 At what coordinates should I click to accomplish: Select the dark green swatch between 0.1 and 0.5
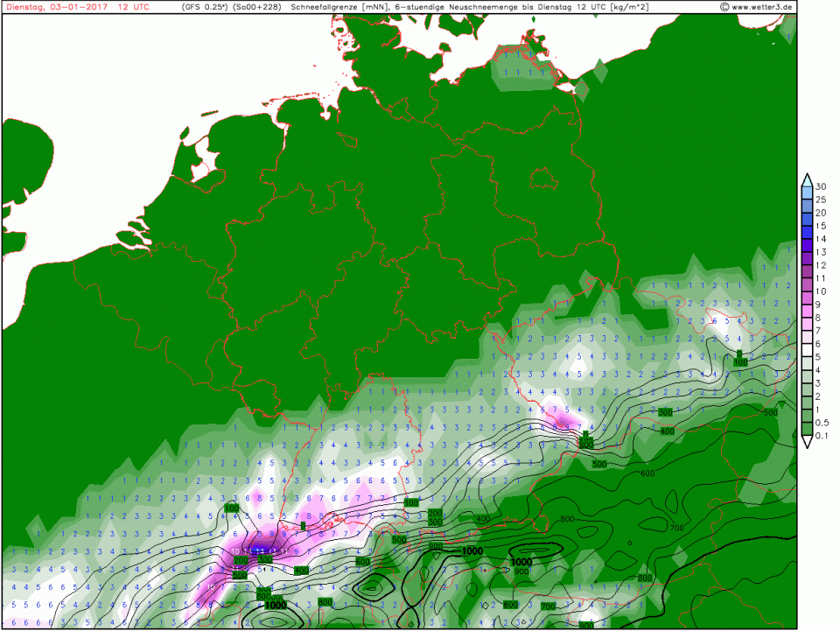coord(807,430)
